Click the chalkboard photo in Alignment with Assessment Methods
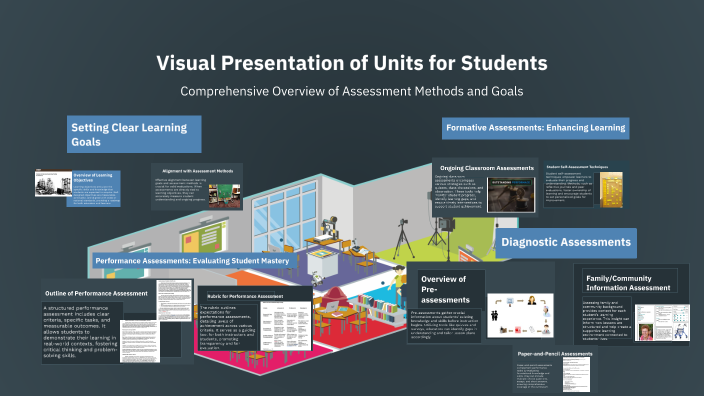Screen dimensions: 704x396 click(224, 196)
